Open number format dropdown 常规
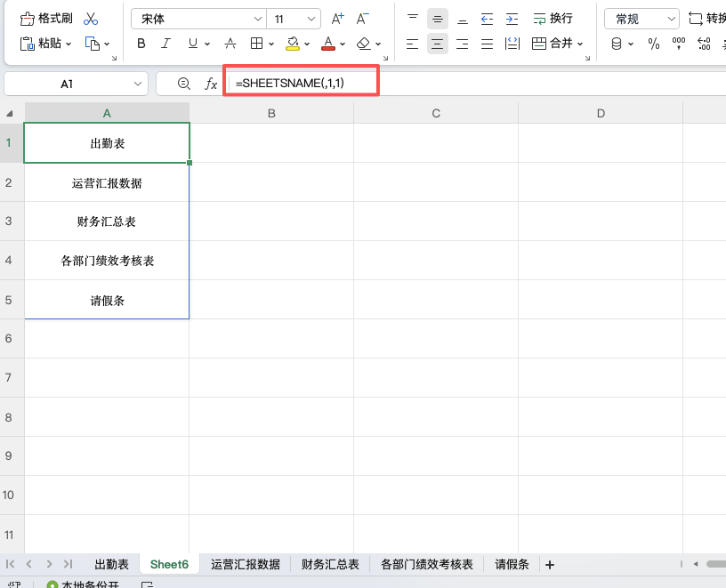Screen dimensions: 726x588 click(x=641, y=19)
